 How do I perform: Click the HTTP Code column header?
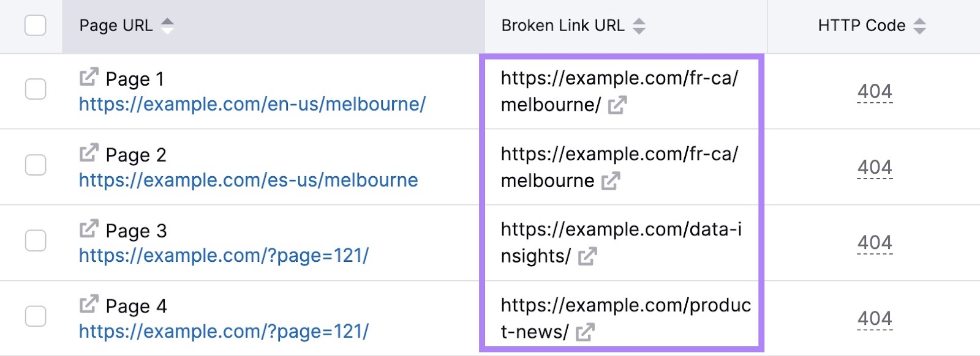(x=861, y=26)
